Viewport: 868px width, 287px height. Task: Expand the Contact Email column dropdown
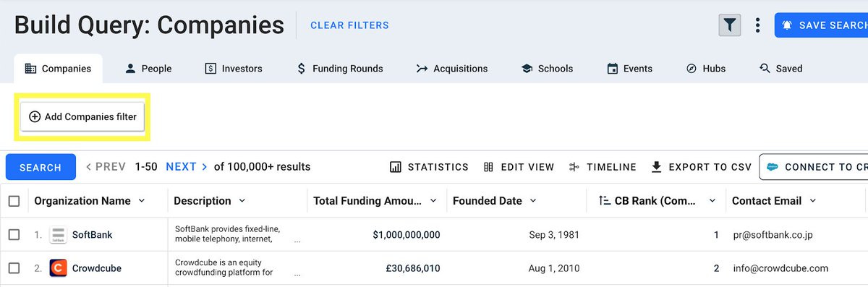click(813, 201)
